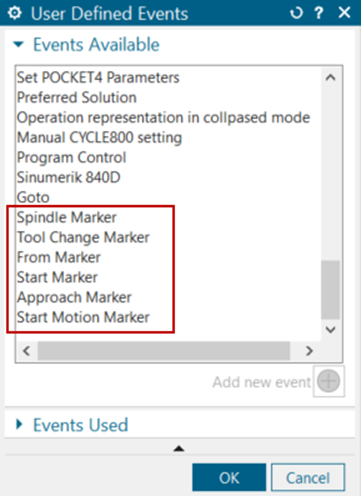Click the settings gear icon in title bar
361x496 pixels.
coord(14,13)
